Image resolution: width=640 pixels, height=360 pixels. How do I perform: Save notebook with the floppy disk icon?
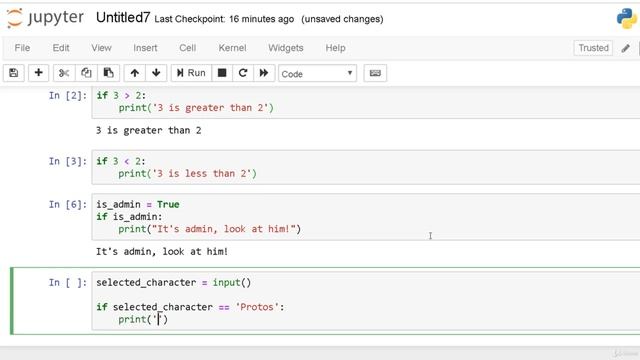coord(13,73)
